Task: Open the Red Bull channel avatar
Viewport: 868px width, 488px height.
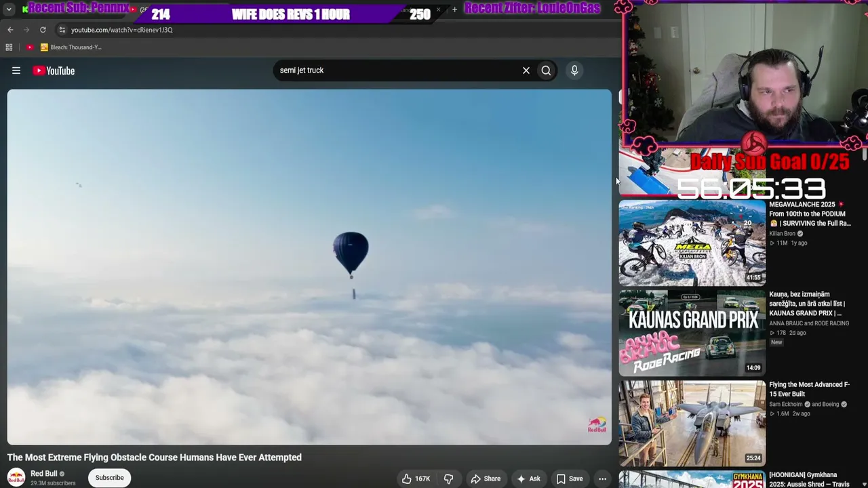Action: [x=16, y=478]
